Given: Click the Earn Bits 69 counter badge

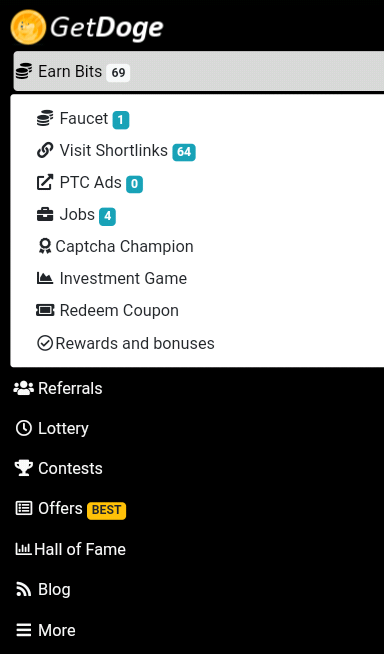Looking at the screenshot, I should pos(118,73).
